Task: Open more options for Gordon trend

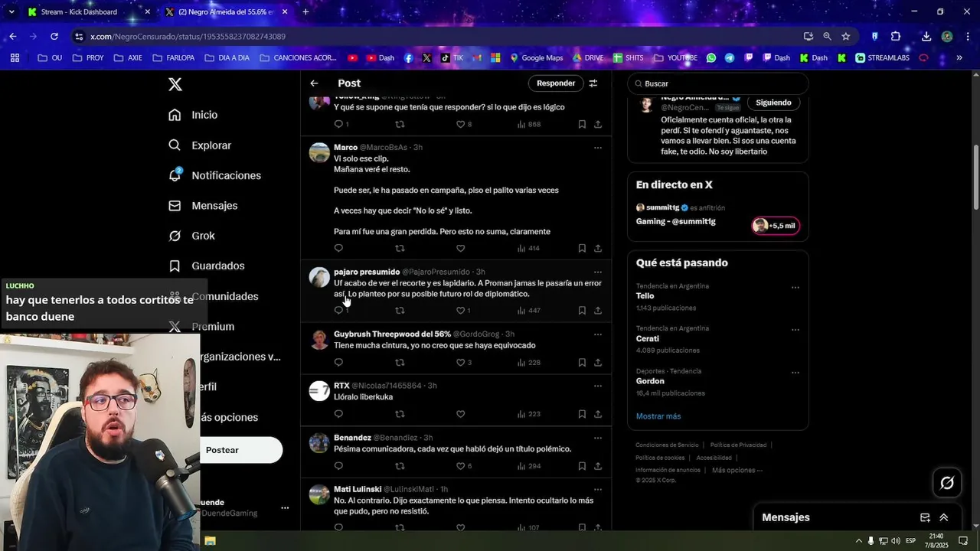Action: click(795, 373)
